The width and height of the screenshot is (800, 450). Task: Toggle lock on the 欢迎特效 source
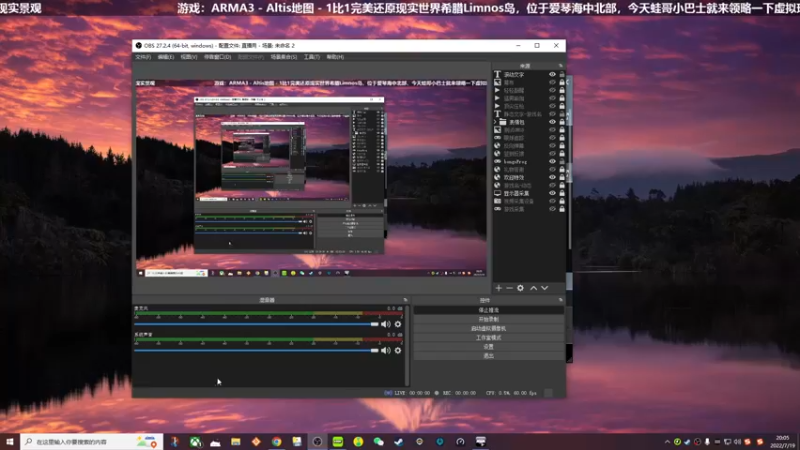(x=562, y=178)
